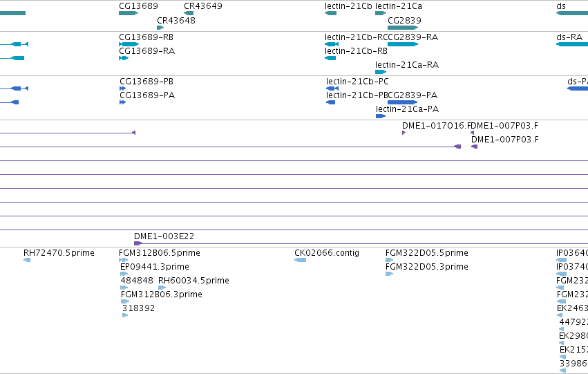Click the DME1-017O16.F feature label
This screenshot has height=374, width=588.
pyautogui.click(x=435, y=126)
